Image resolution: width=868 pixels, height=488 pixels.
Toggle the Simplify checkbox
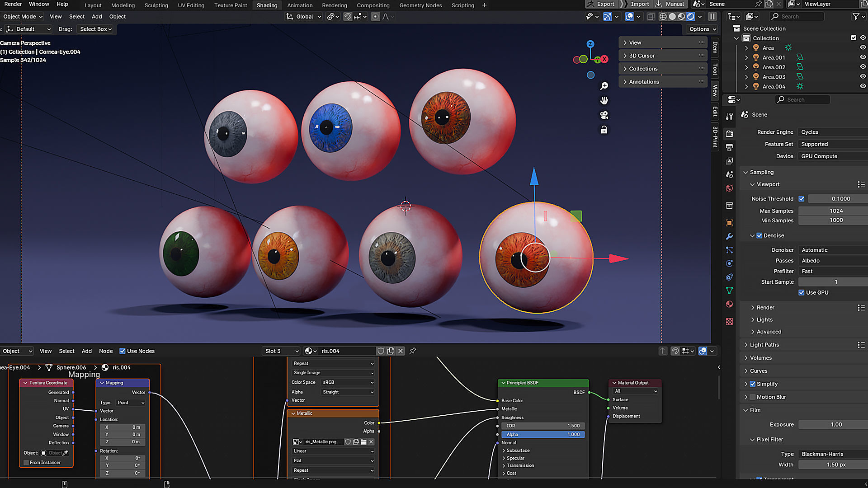click(753, 384)
